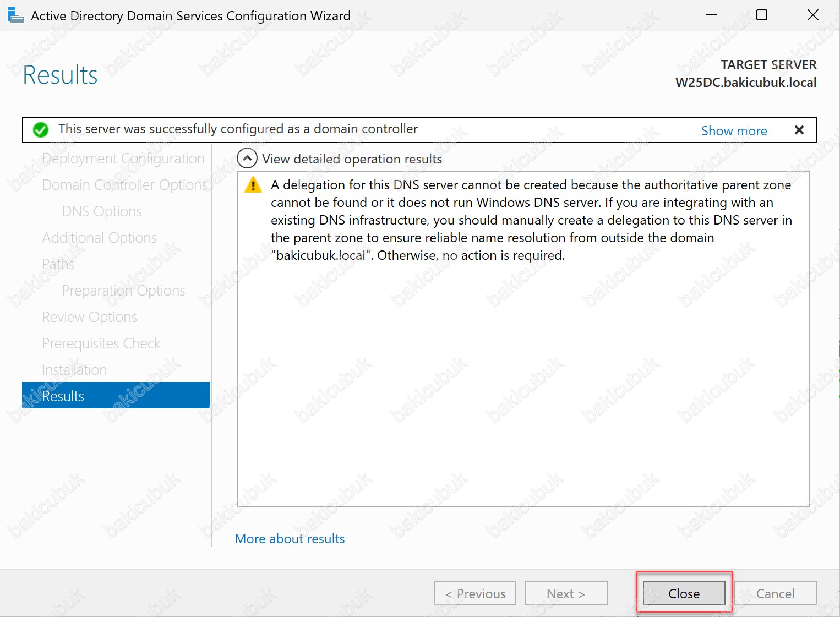Select the Paths step
The image size is (840, 617).
[58, 264]
